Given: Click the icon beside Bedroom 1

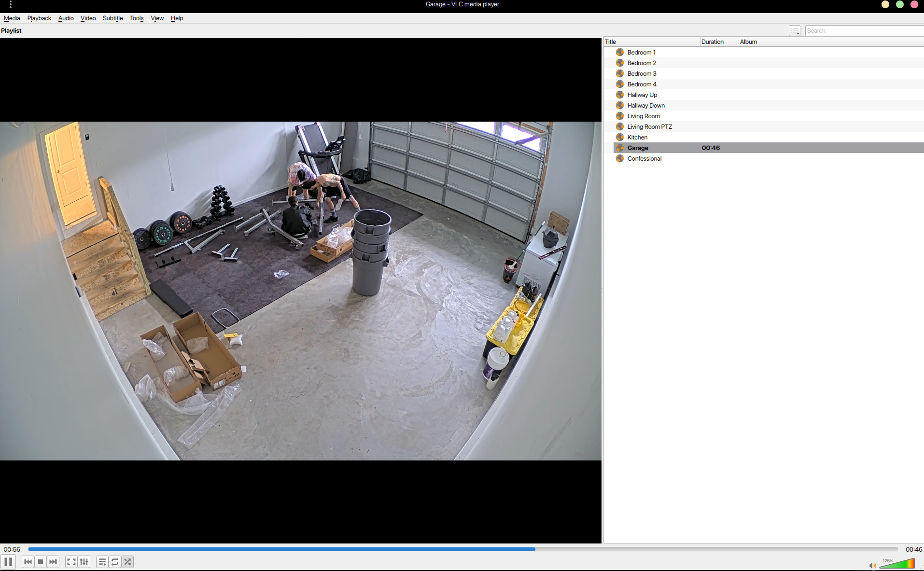Looking at the screenshot, I should (x=620, y=52).
